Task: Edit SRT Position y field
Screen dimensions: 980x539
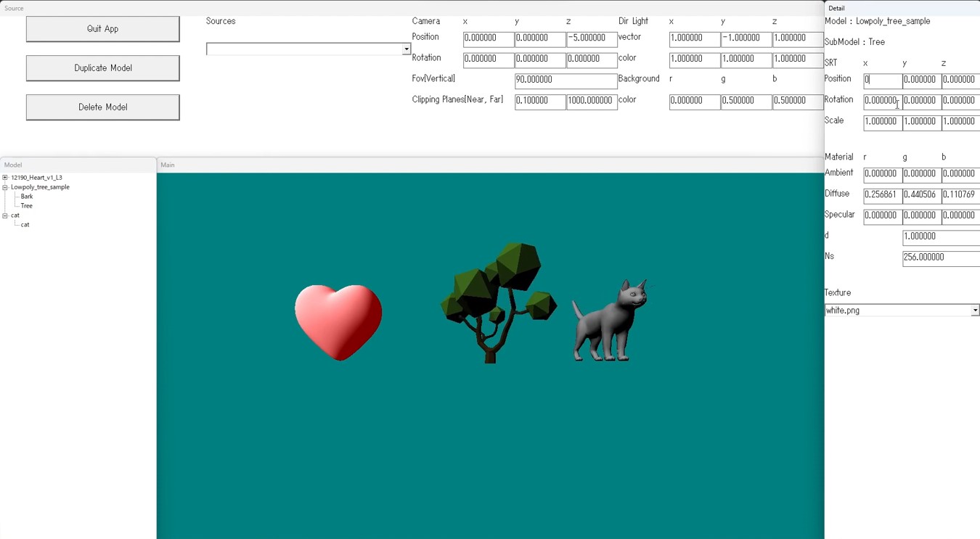Action: pyautogui.click(x=922, y=81)
